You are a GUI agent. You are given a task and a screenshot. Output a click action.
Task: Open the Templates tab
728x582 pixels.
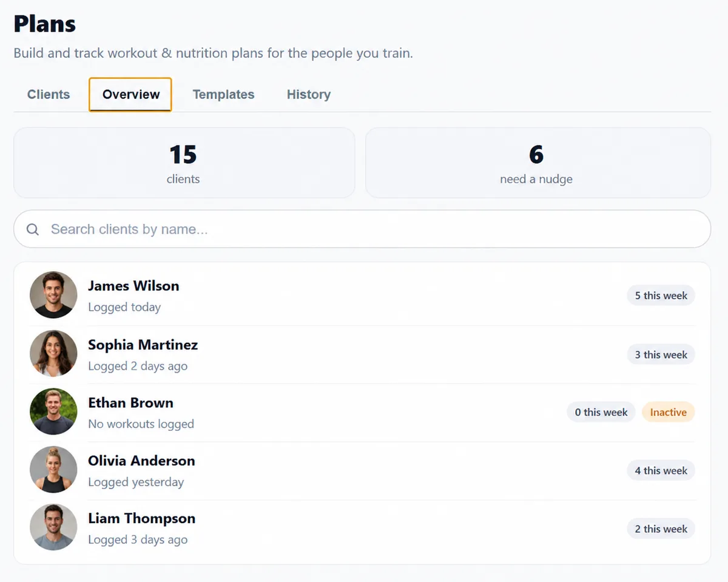223,95
